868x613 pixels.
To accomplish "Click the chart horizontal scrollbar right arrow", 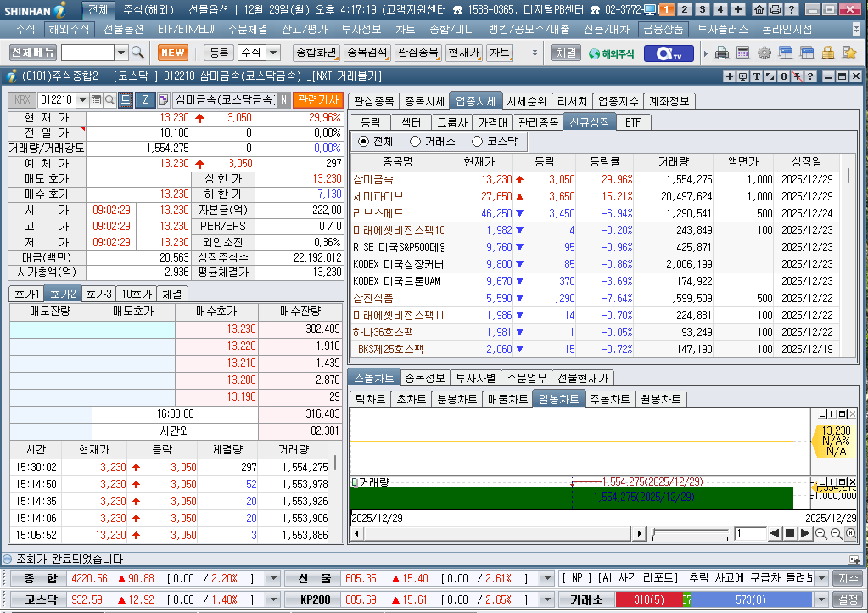I will pos(640,534).
